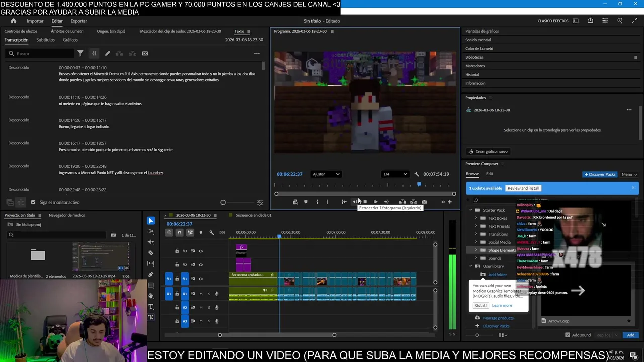Click the Stop playback button in Program monitor

click(x=365, y=202)
